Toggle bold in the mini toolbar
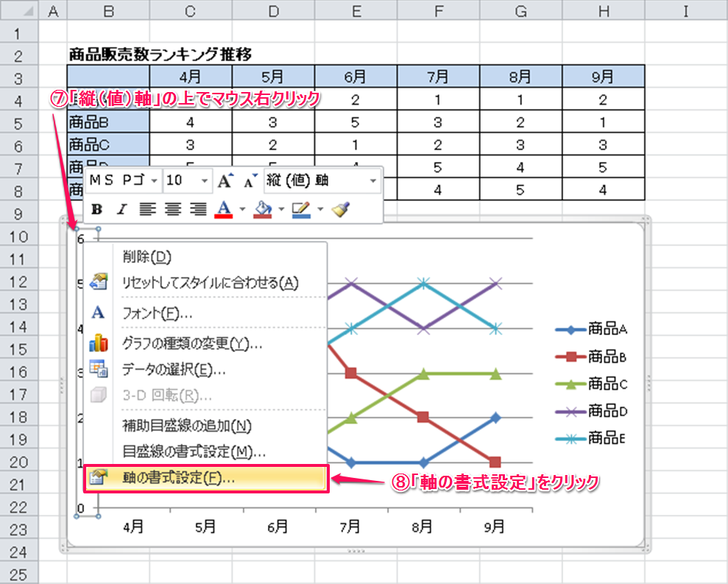Image resolution: width=728 pixels, height=584 pixels. pos(96,209)
